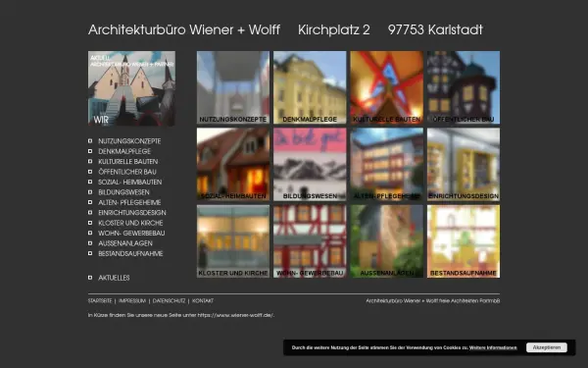
Task: Click the square bullet beside Aussenanlagen
Action: coord(90,243)
